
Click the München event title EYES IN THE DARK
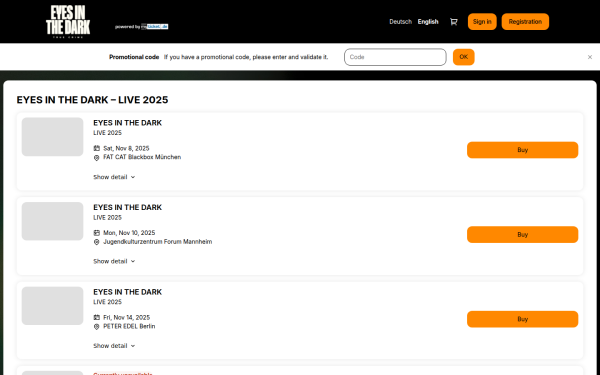coord(127,123)
